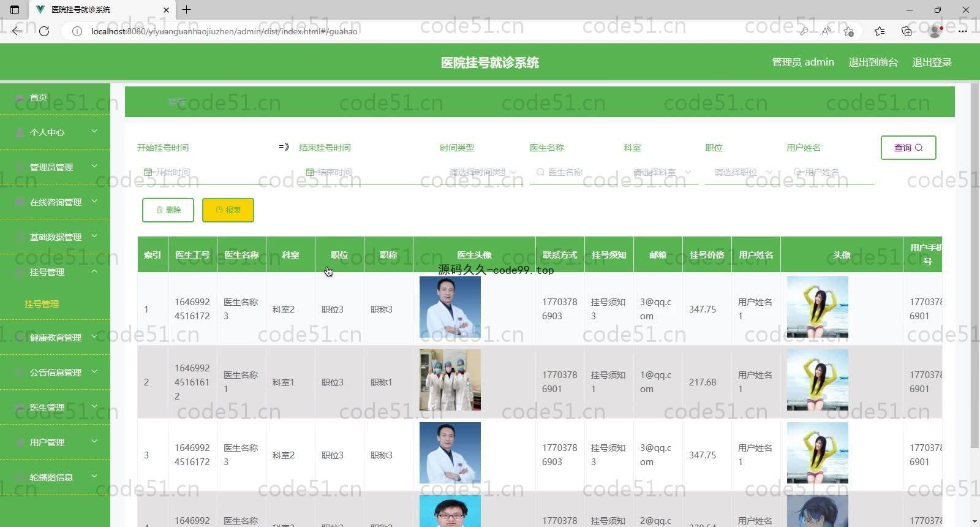Click the 医生工号 column header
The height and width of the screenshot is (527, 980).
pyautogui.click(x=192, y=255)
